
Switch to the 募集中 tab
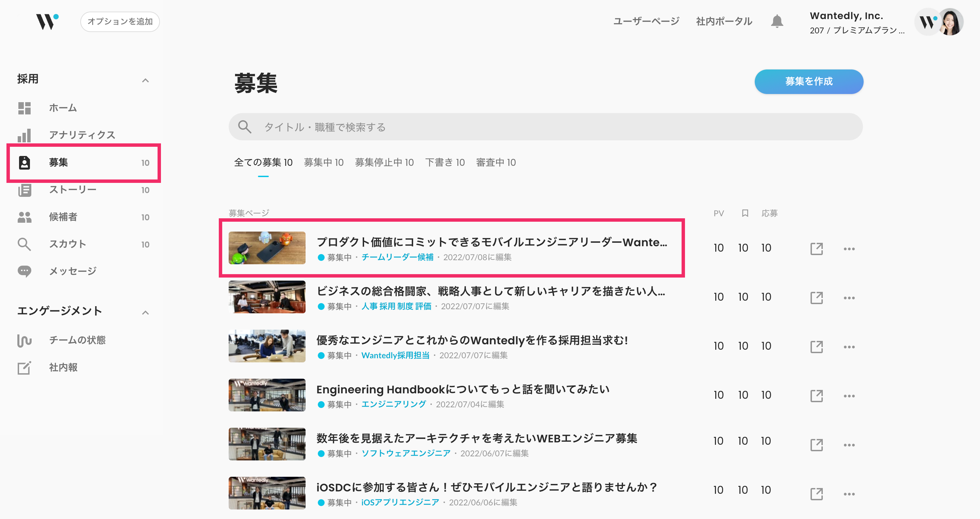pyautogui.click(x=323, y=162)
